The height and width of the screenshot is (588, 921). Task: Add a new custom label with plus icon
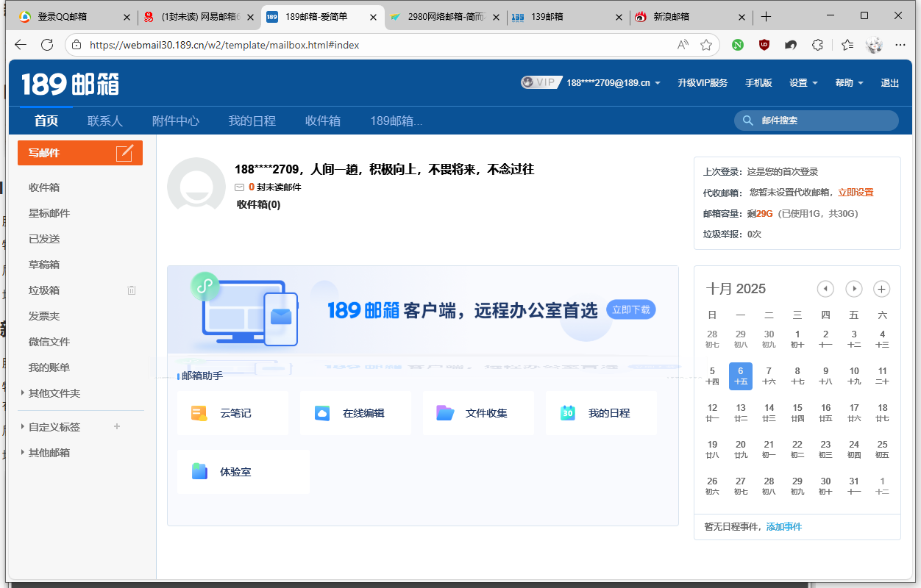(116, 426)
